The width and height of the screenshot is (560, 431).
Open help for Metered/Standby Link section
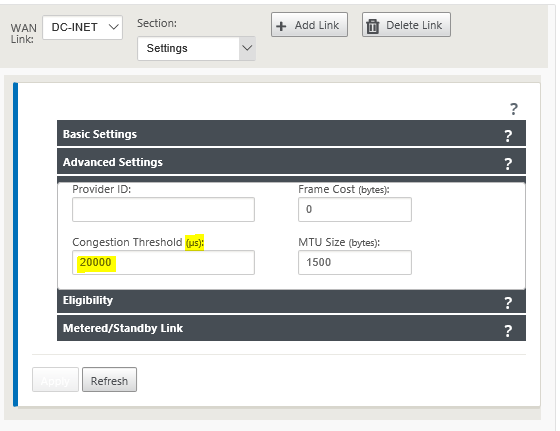[x=508, y=331]
